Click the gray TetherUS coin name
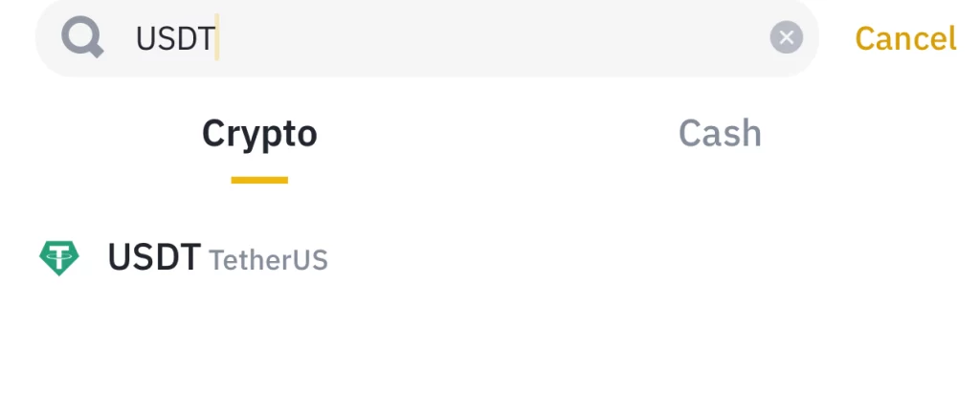980x414 pixels. 268,260
